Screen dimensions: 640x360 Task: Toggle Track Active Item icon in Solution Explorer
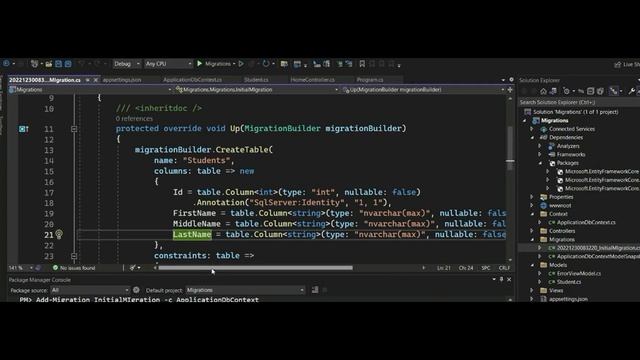point(613,91)
